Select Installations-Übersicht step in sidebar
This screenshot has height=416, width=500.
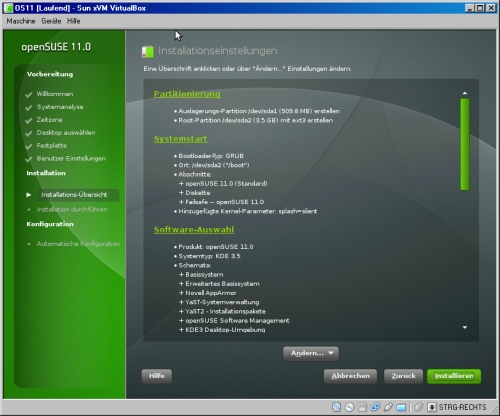74,195
